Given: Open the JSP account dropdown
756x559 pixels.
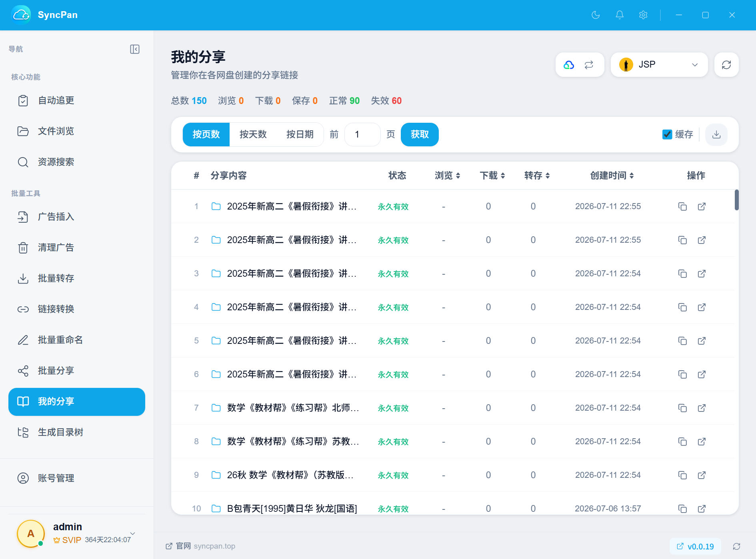Looking at the screenshot, I should [x=659, y=65].
